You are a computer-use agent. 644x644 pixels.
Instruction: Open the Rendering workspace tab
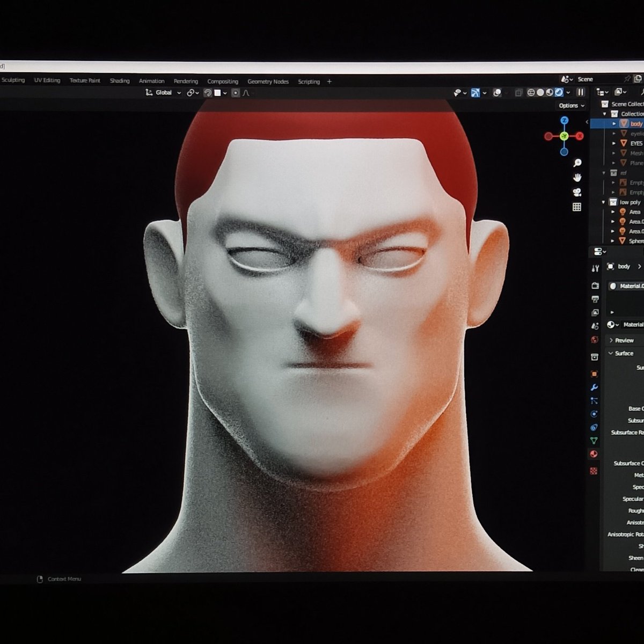click(x=186, y=82)
